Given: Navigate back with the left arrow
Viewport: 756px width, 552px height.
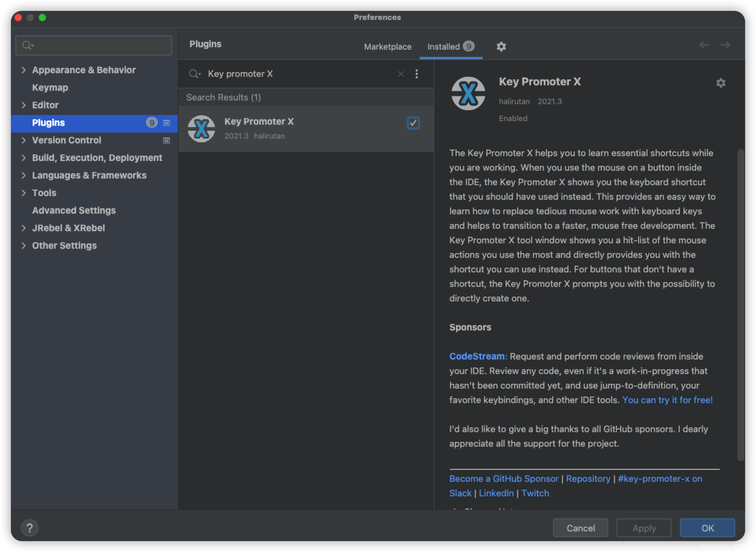Looking at the screenshot, I should coord(704,45).
